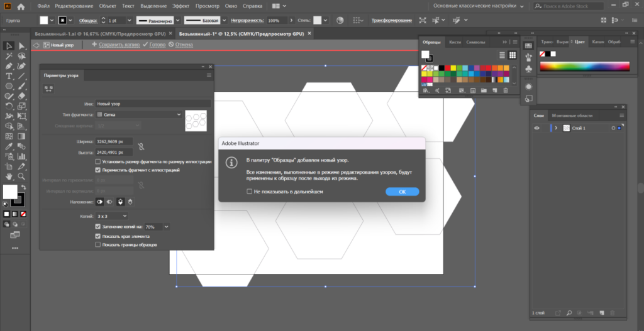The width and height of the screenshot is (644, 331).
Task: Delete swatch with trash icon in Образцы panel
Action: pos(506,90)
